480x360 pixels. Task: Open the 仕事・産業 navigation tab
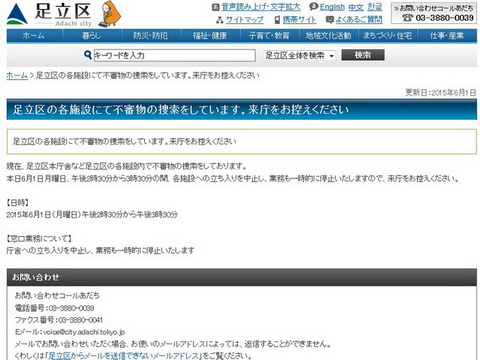pyautogui.click(x=447, y=36)
